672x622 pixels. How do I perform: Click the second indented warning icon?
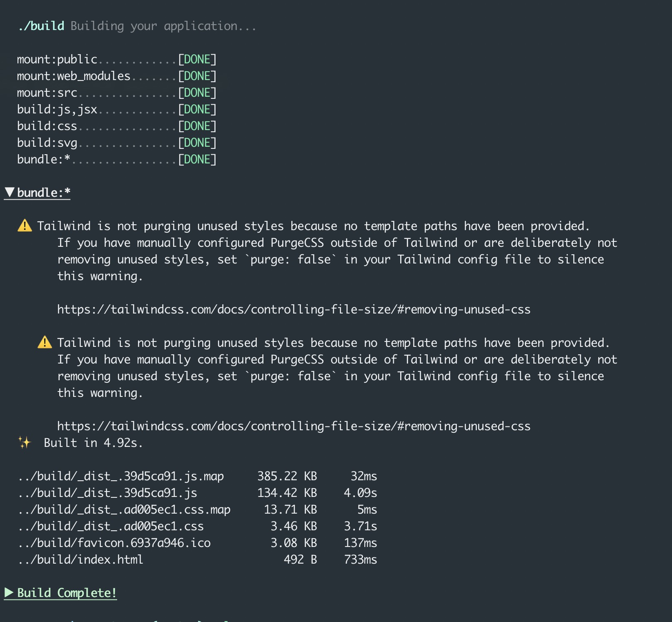(x=45, y=342)
